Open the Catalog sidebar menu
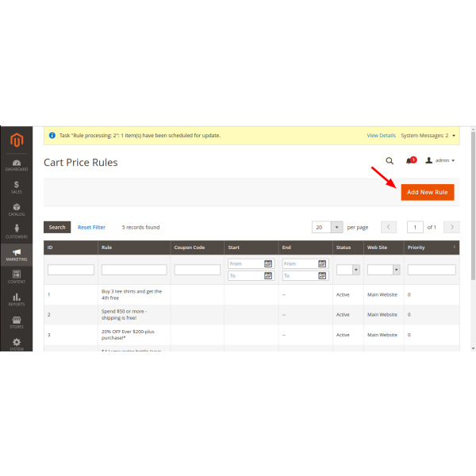This screenshot has height=476, width=476. 16,209
